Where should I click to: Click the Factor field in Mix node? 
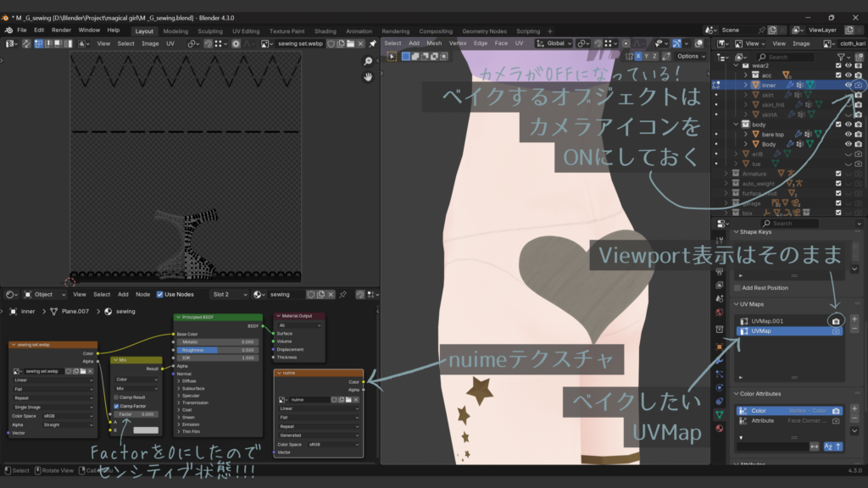[136, 414]
